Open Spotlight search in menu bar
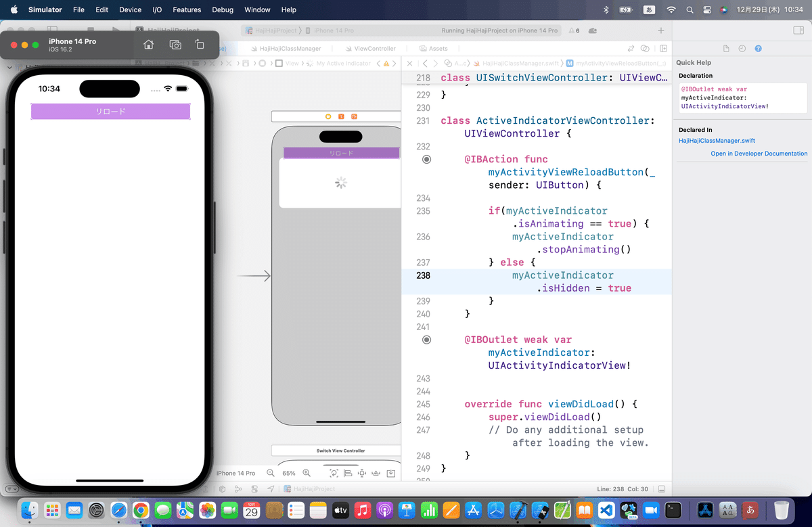 pyautogui.click(x=690, y=9)
